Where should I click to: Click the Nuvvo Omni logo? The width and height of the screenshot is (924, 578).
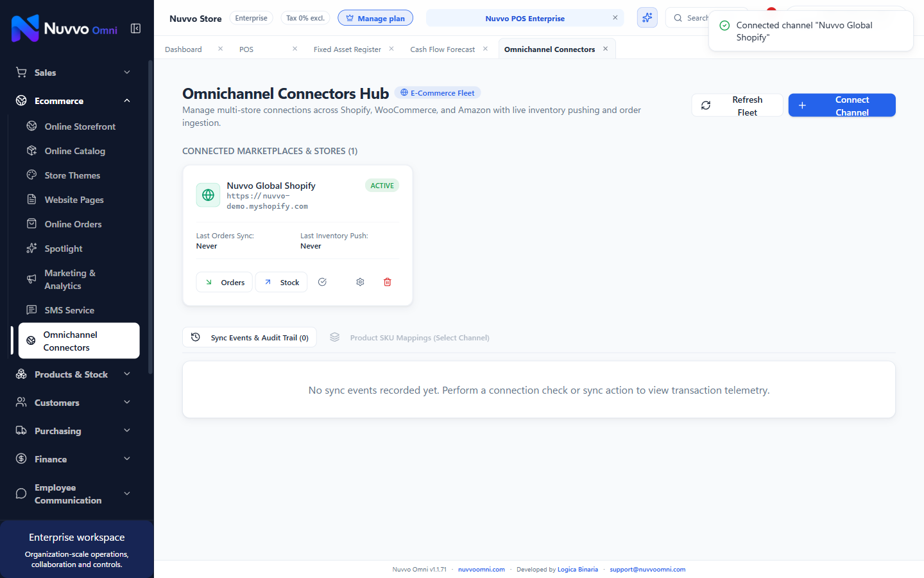(64, 28)
